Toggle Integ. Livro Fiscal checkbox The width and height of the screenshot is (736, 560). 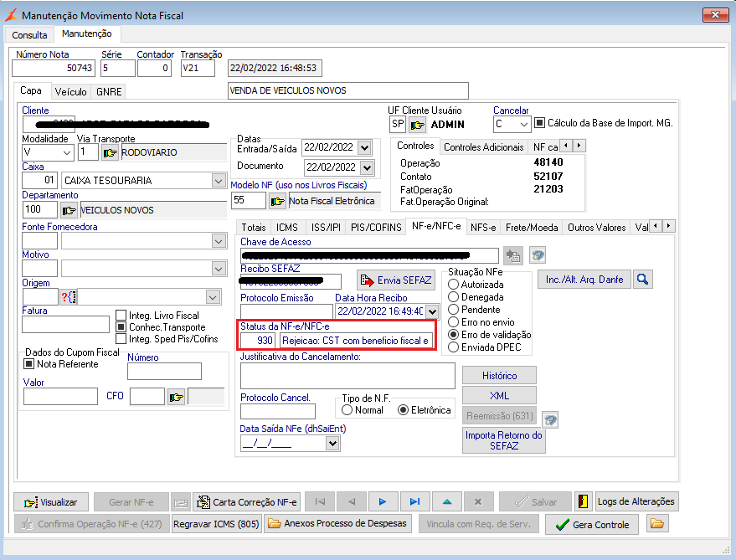pos(121,315)
